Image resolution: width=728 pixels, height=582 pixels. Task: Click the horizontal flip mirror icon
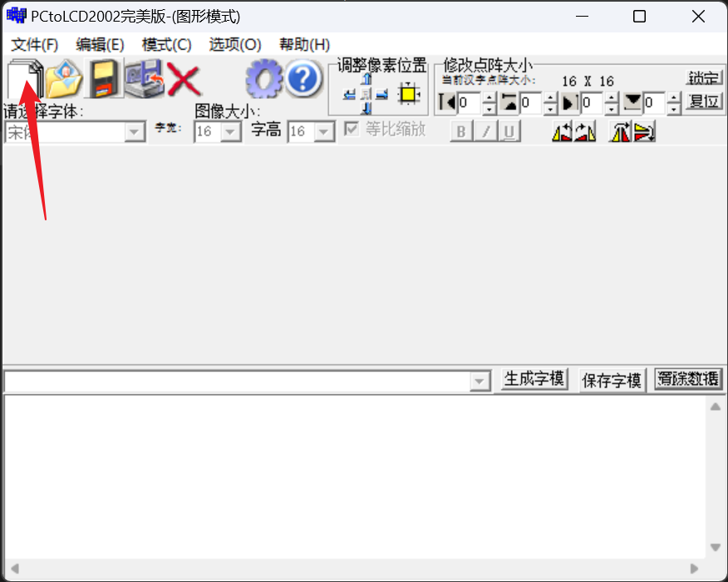(x=620, y=131)
